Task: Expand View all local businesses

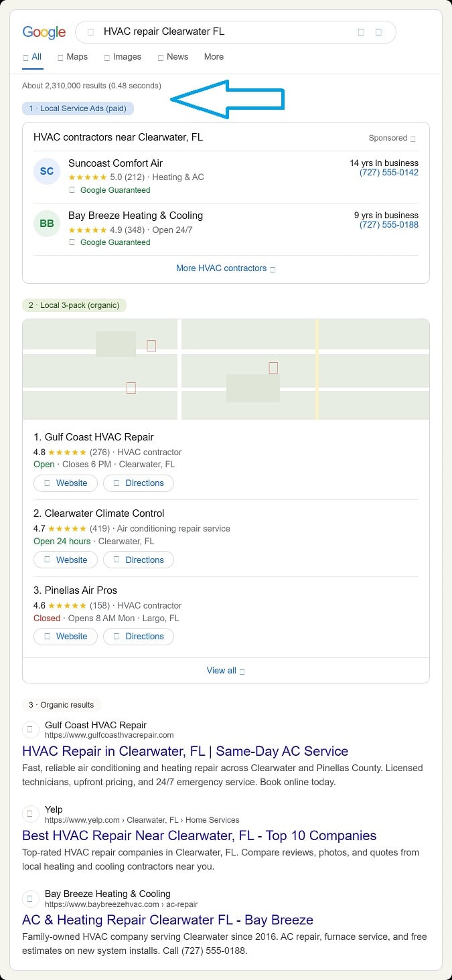Action: click(x=226, y=671)
